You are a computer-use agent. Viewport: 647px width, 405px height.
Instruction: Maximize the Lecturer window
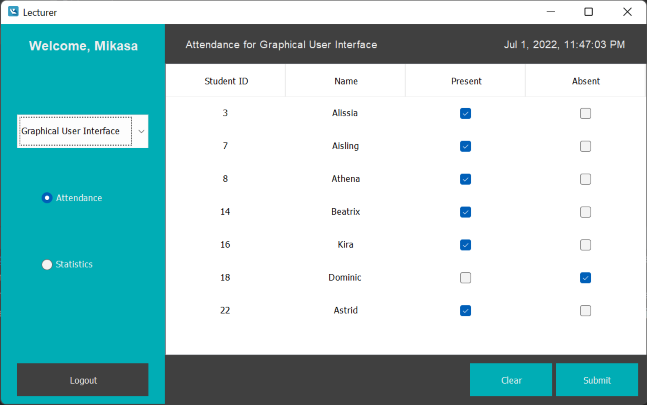click(589, 12)
